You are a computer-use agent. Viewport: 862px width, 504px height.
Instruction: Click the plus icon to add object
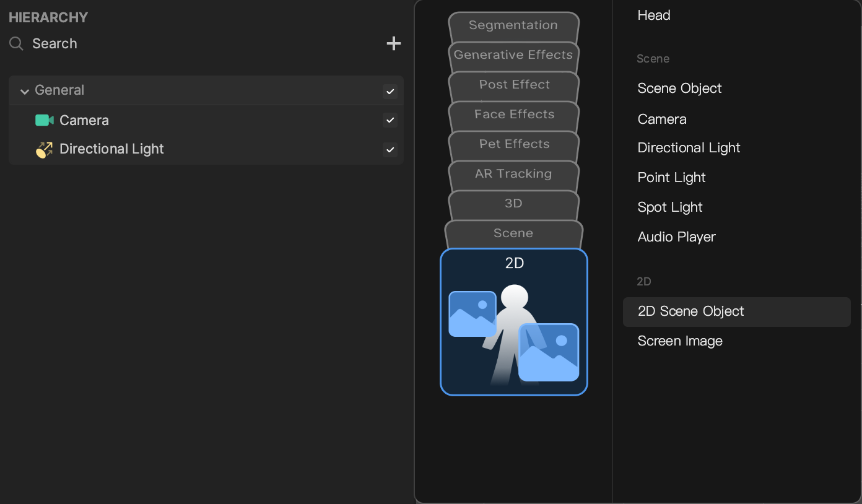(393, 43)
